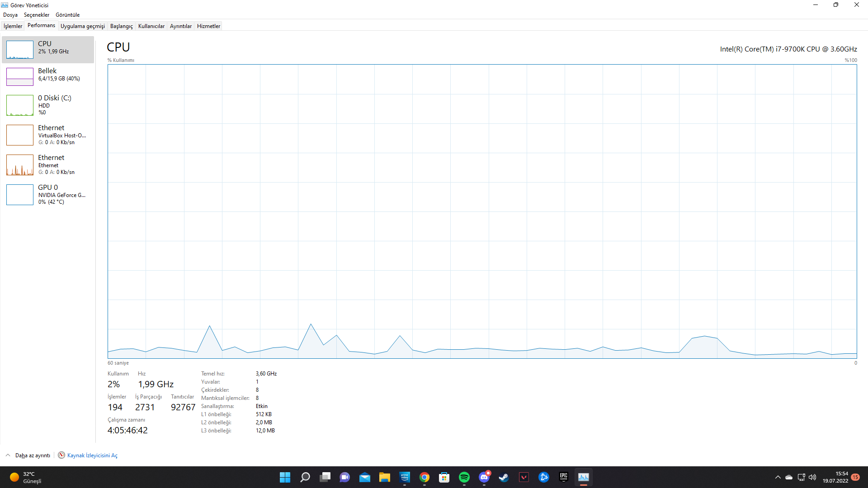Open the Hizmetler tab
This screenshot has height=488, width=868.
[208, 26]
